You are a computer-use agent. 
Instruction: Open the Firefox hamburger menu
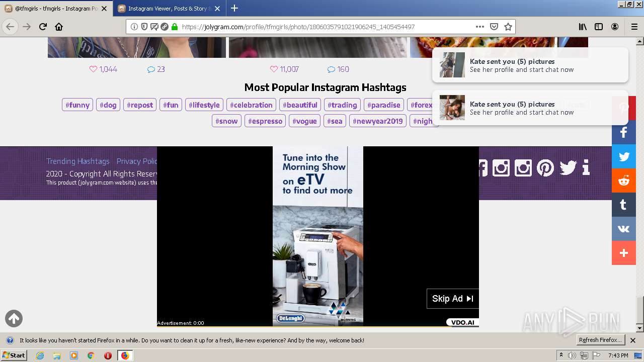(x=634, y=27)
